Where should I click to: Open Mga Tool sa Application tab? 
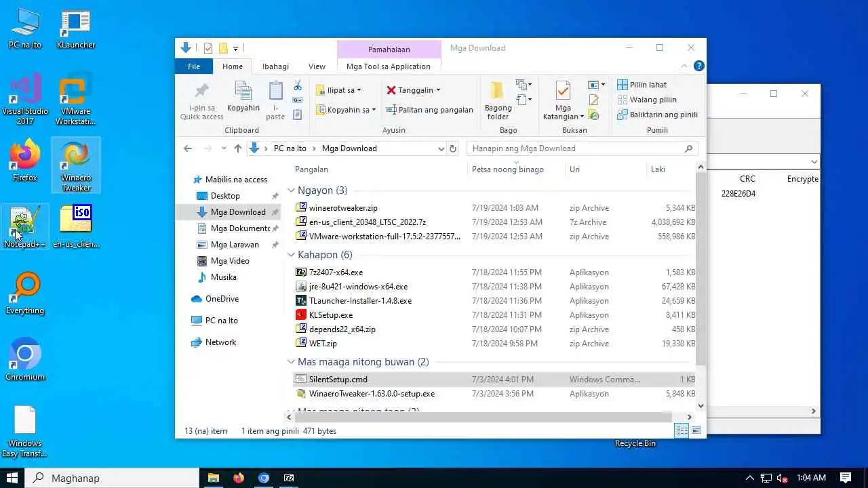point(389,66)
